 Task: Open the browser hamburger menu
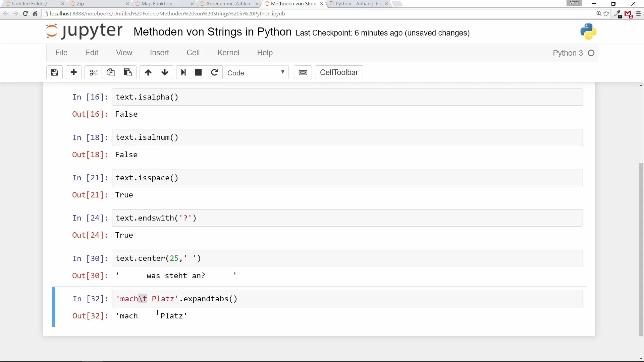point(638,14)
